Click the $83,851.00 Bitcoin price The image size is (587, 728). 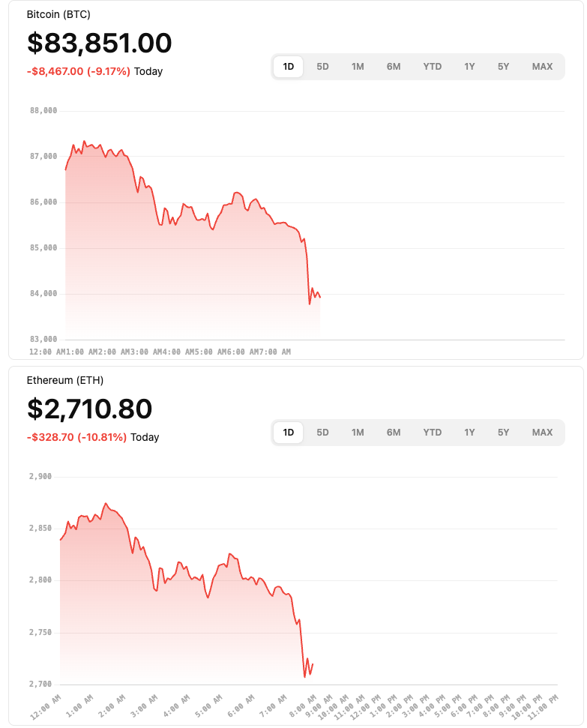point(100,43)
